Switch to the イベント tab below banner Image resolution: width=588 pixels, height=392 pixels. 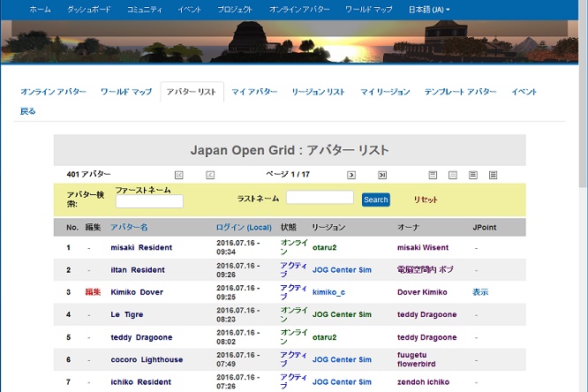tap(524, 92)
